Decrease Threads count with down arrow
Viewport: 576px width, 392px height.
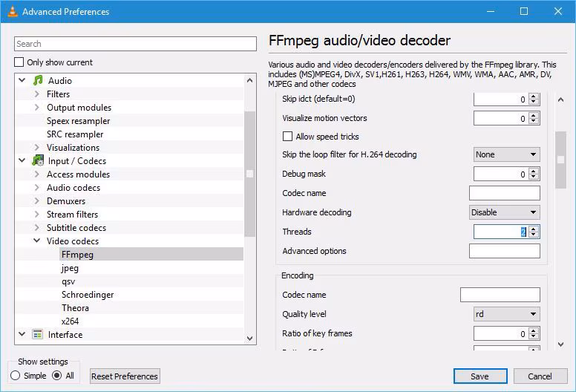pyautogui.click(x=534, y=235)
